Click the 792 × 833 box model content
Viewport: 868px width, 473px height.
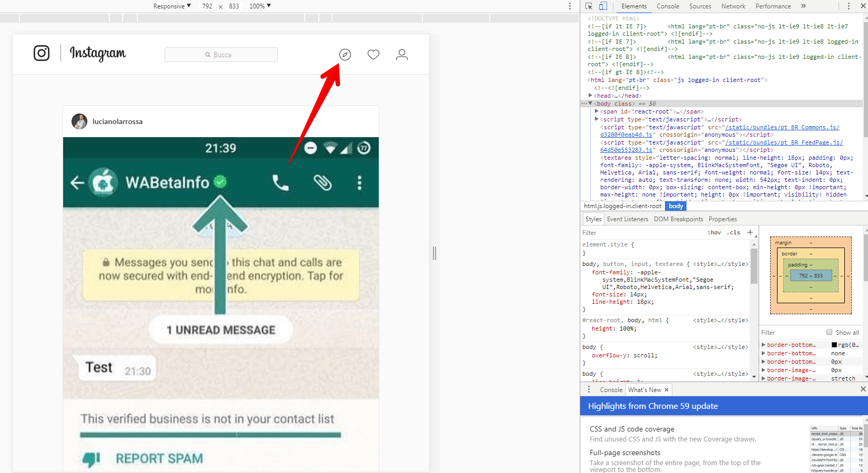pyautogui.click(x=811, y=275)
